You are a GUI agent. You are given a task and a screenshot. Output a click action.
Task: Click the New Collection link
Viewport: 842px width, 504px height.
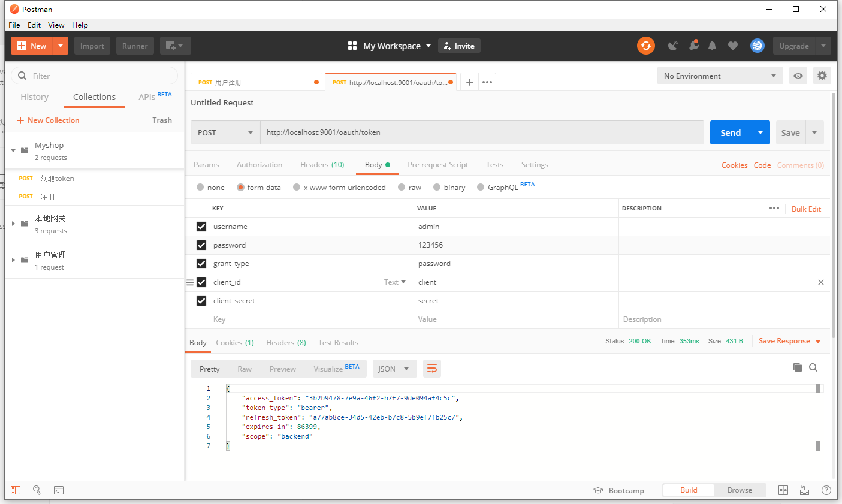tap(48, 120)
